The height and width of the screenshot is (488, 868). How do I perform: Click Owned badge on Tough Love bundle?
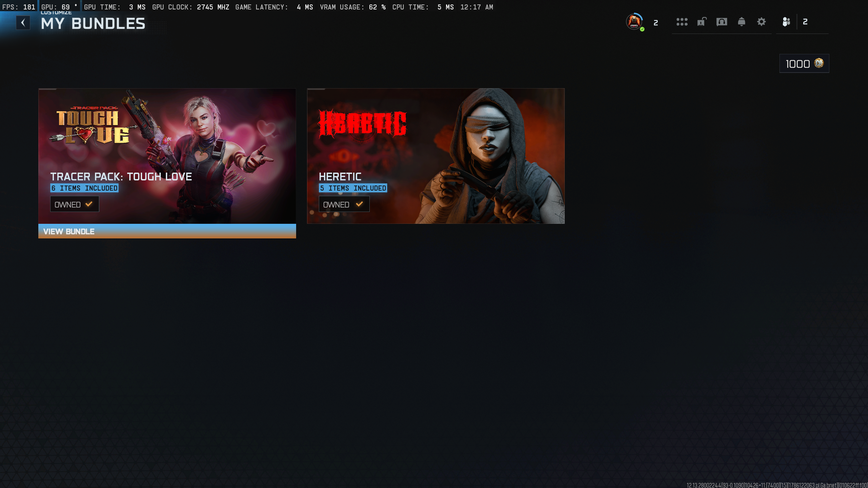75,204
